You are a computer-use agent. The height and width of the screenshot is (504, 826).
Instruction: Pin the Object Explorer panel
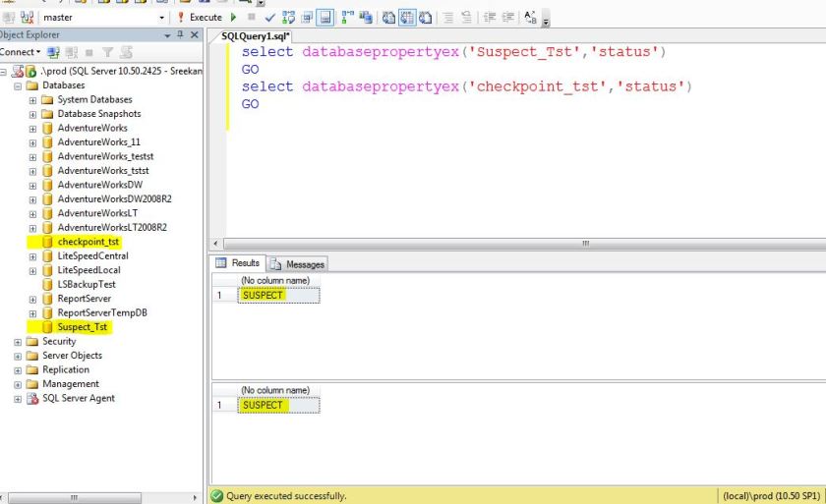(x=179, y=34)
